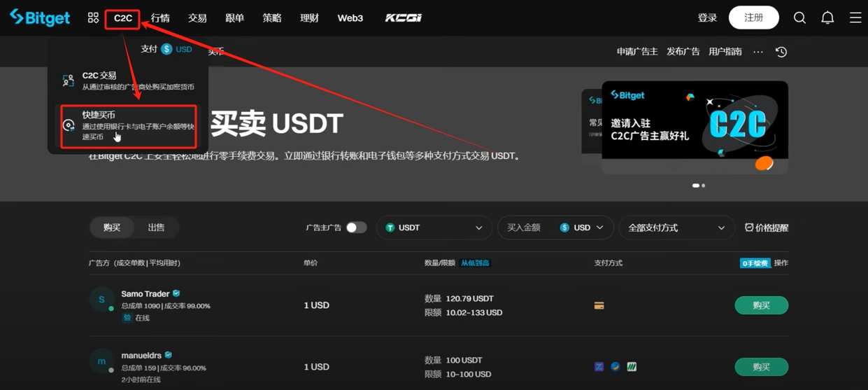868x390 pixels.
Task: Click 用户指南 link
Action: coord(725,52)
